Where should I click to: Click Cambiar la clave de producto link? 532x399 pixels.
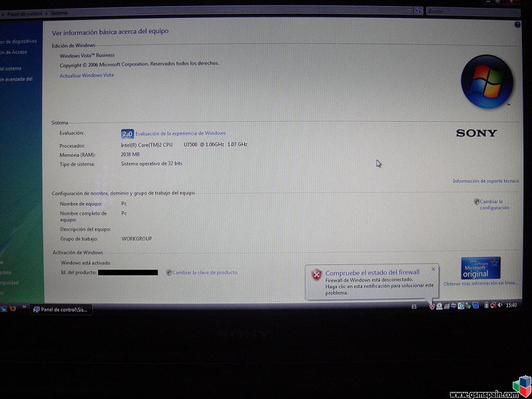pyautogui.click(x=204, y=272)
